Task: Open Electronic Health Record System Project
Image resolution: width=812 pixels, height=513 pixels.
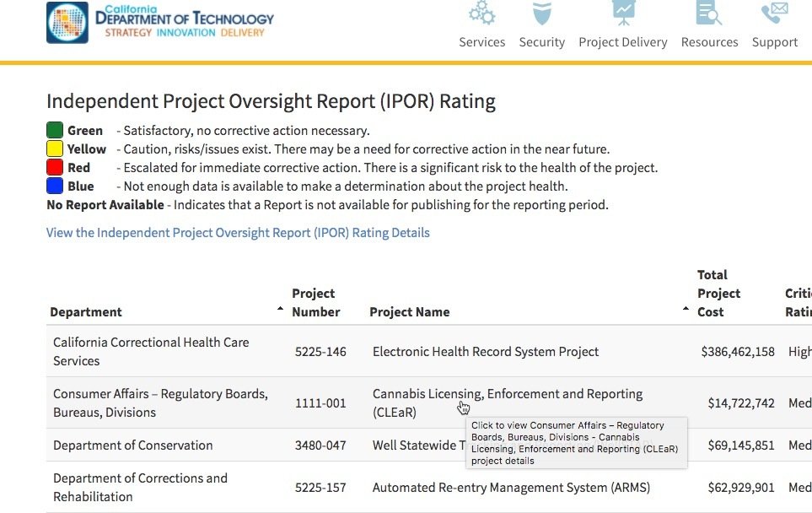Action: pos(486,352)
